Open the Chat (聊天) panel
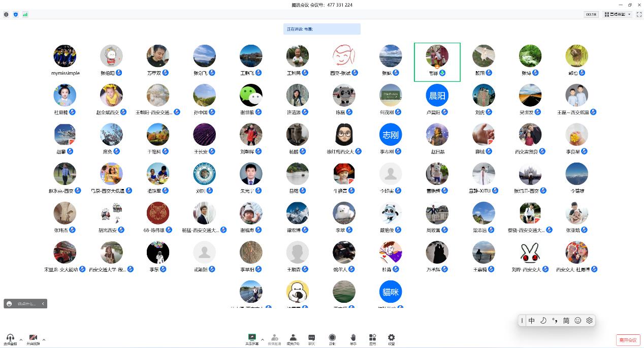Image resolution: width=644 pixels, height=348 pixels. [x=311, y=338]
